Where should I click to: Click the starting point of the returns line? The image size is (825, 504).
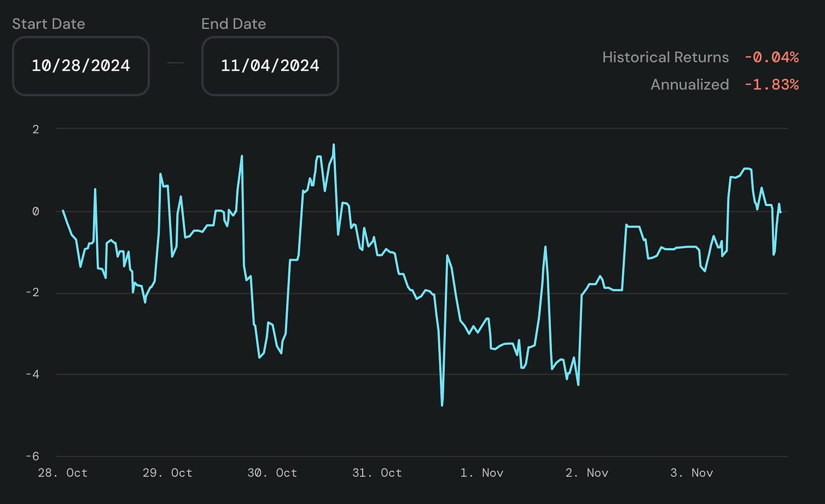point(63,211)
